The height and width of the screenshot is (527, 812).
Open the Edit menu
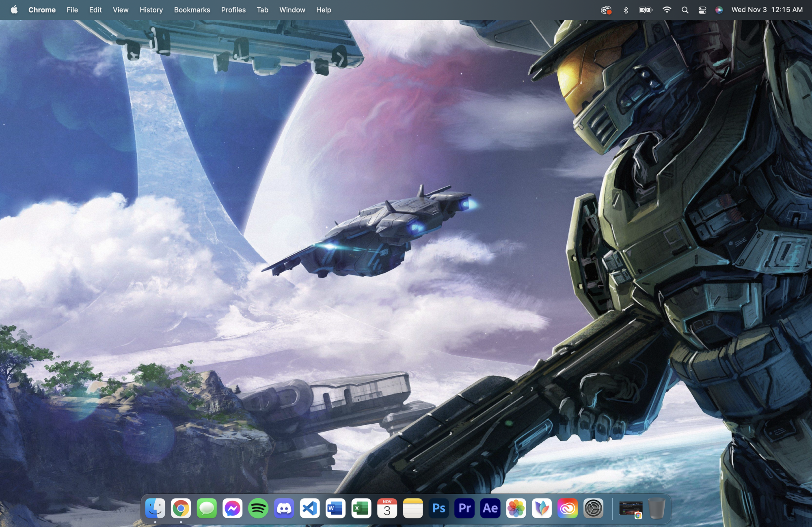click(x=95, y=10)
